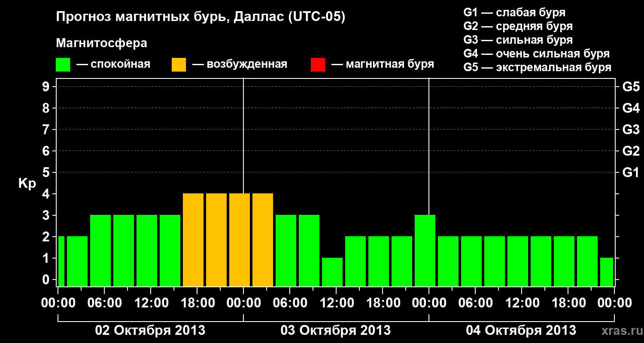Click the lone Kp 1 bar on 03 Октября
Screen dimensions: 644x343
332,272
